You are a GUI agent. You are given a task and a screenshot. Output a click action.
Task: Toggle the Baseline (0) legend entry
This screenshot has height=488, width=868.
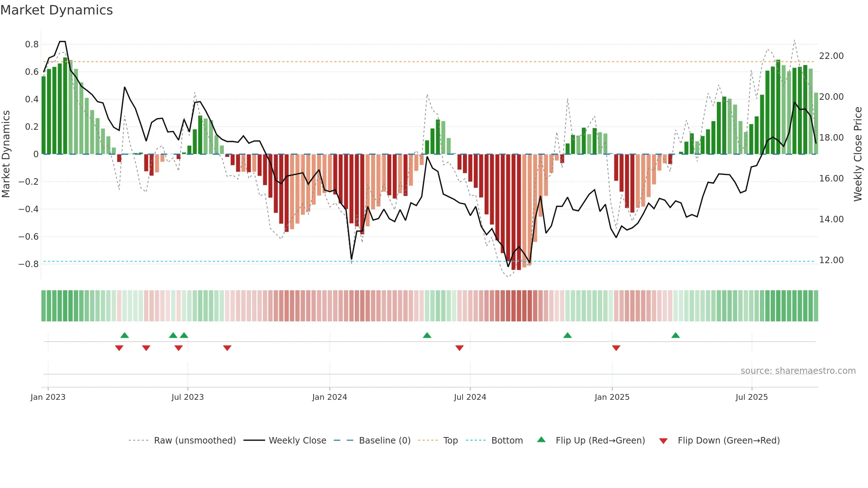click(372, 440)
